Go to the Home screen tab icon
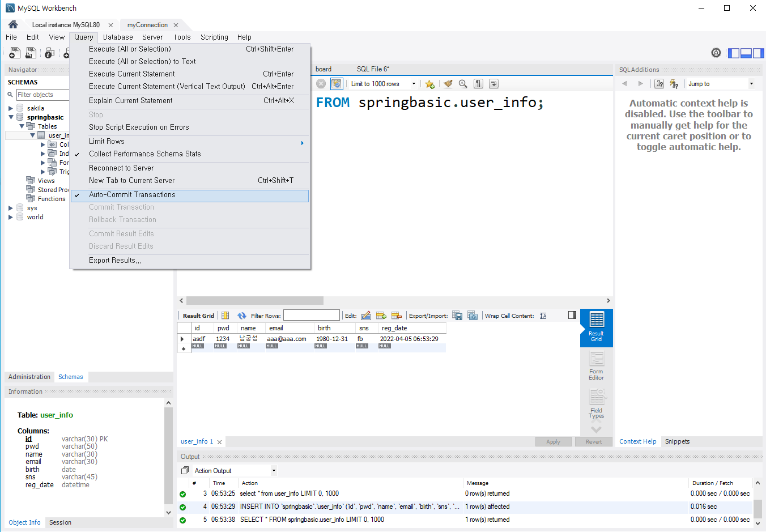 (x=13, y=24)
